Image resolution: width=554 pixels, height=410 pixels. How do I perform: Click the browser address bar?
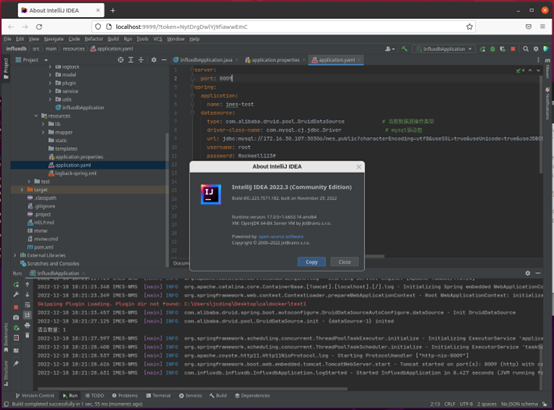click(x=283, y=27)
